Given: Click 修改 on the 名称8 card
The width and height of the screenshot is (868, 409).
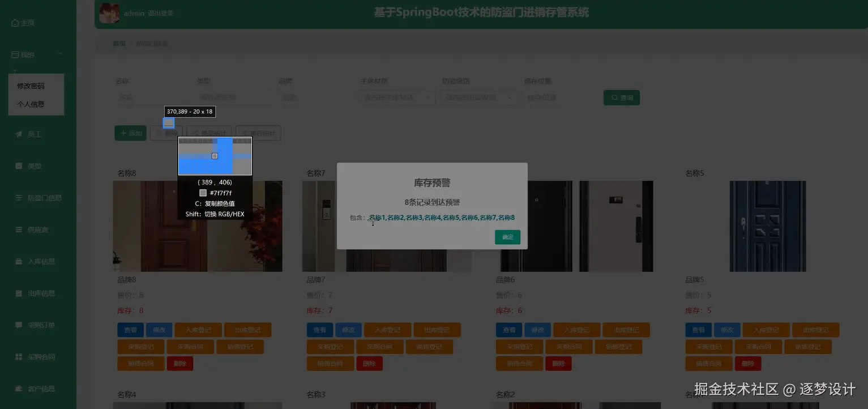Looking at the screenshot, I should tap(159, 330).
